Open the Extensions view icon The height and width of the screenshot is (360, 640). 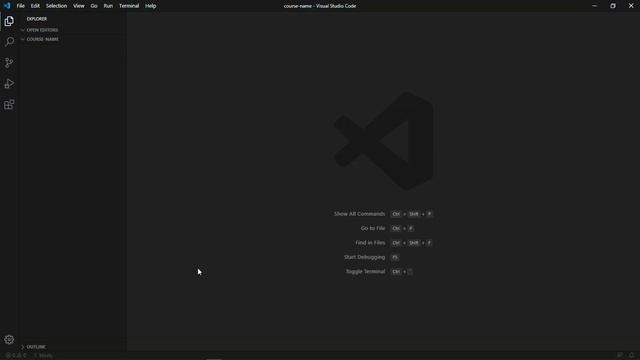point(9,104)
